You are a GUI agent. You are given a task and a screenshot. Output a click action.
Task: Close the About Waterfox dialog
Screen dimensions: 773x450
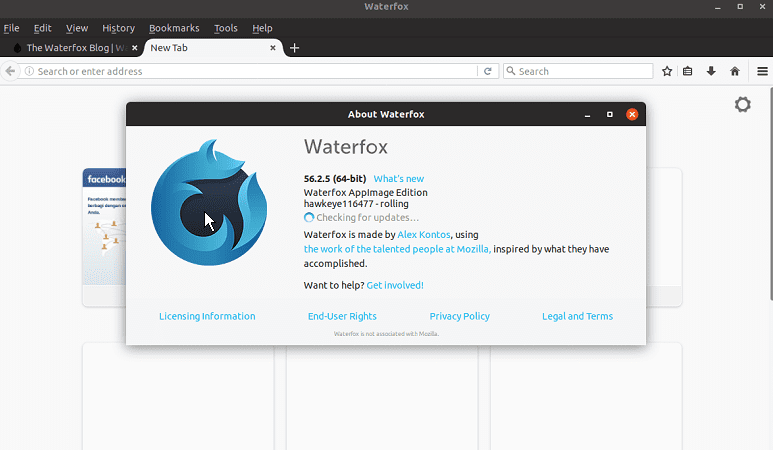pos(632,114)
